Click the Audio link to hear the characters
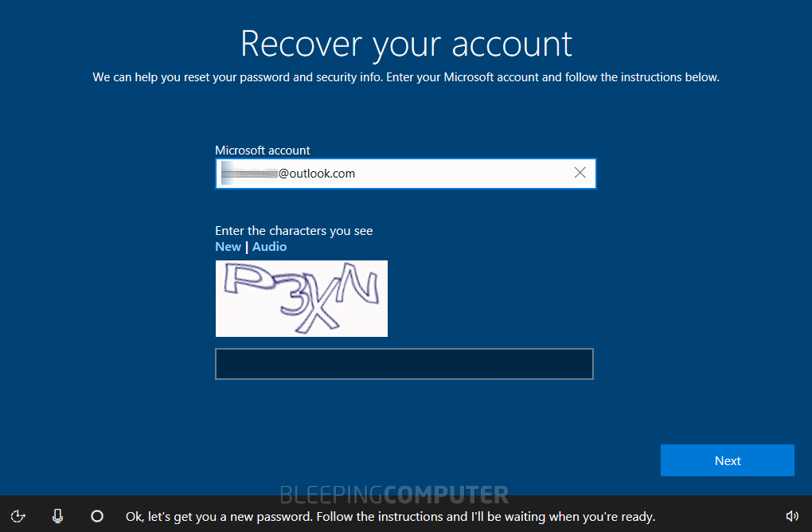Screen dimensions: 812x532 tap(269, 246)
